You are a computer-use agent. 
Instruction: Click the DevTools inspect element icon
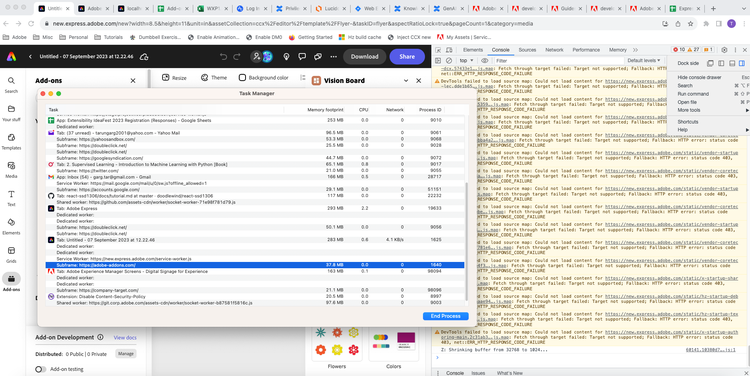[x=439, y=50]
